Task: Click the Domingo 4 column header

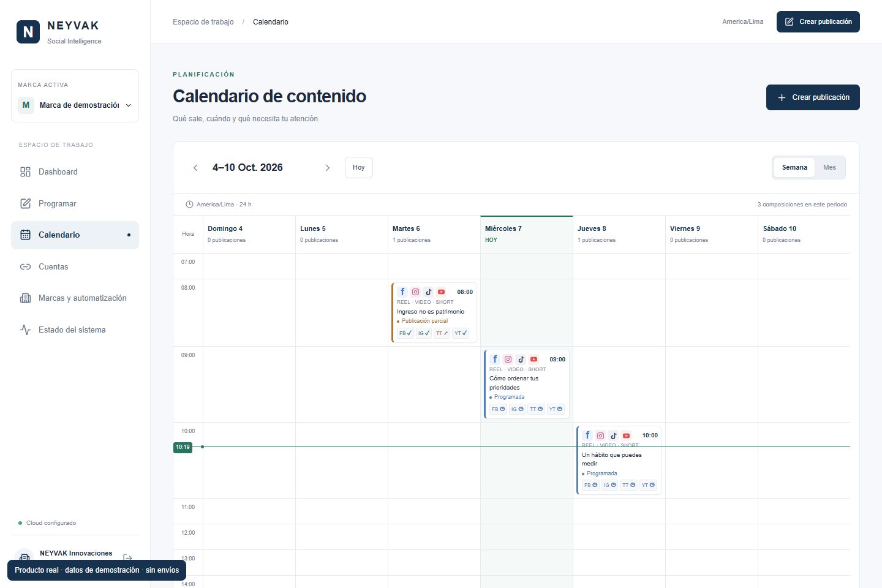Action: point(249,235)
